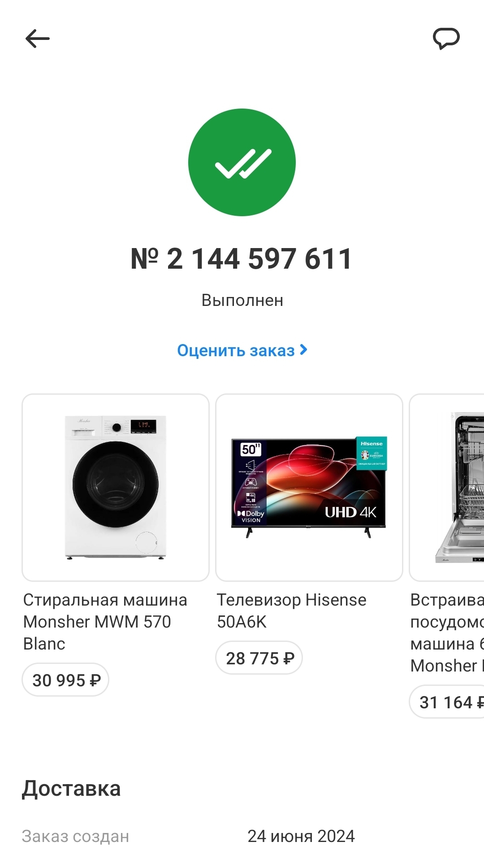Tap the Заказ создан label
This screenshot has height=868, width=484.
pyautogui.click(x=75, y=837)
